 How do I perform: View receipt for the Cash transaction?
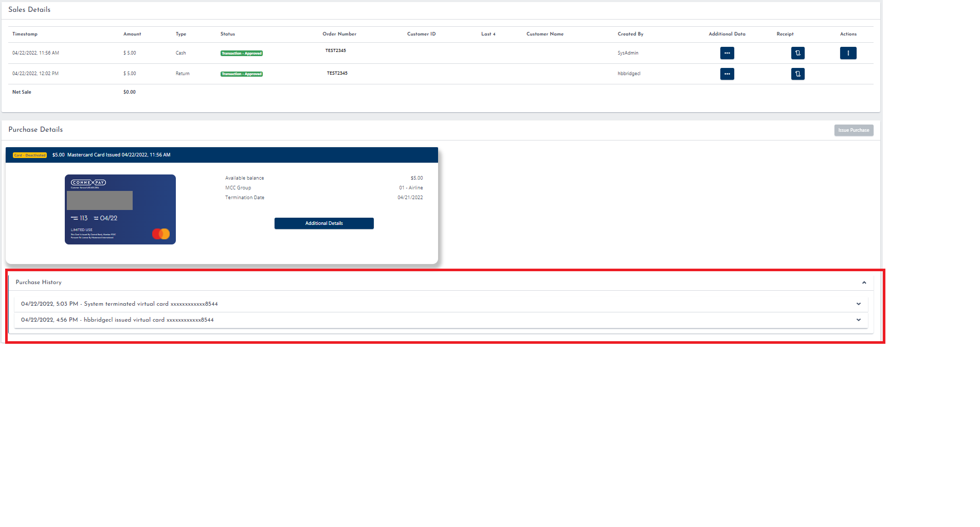pyautogui.click(x=797, y=53)
